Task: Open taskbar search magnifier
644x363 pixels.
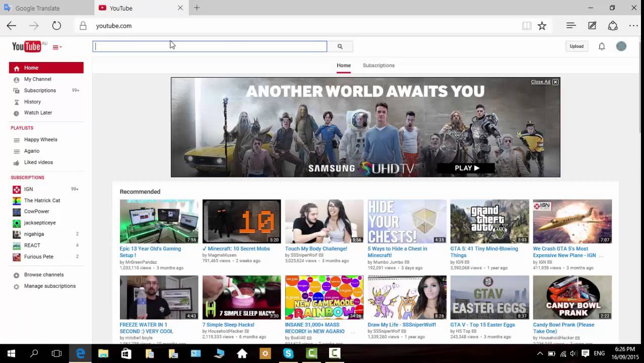Action: click(x=34, y=353)
